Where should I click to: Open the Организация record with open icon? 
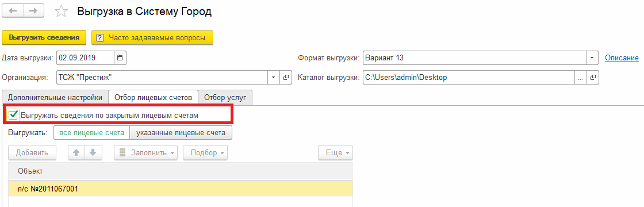click(286, 77)
